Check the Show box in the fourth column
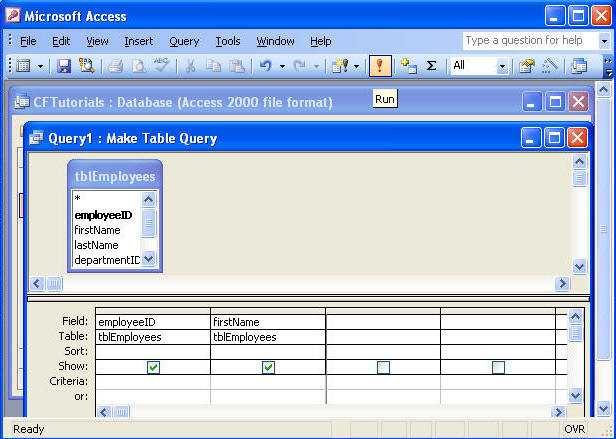The width and height of the screenshot is (616, 439). [x=499, y=367]
